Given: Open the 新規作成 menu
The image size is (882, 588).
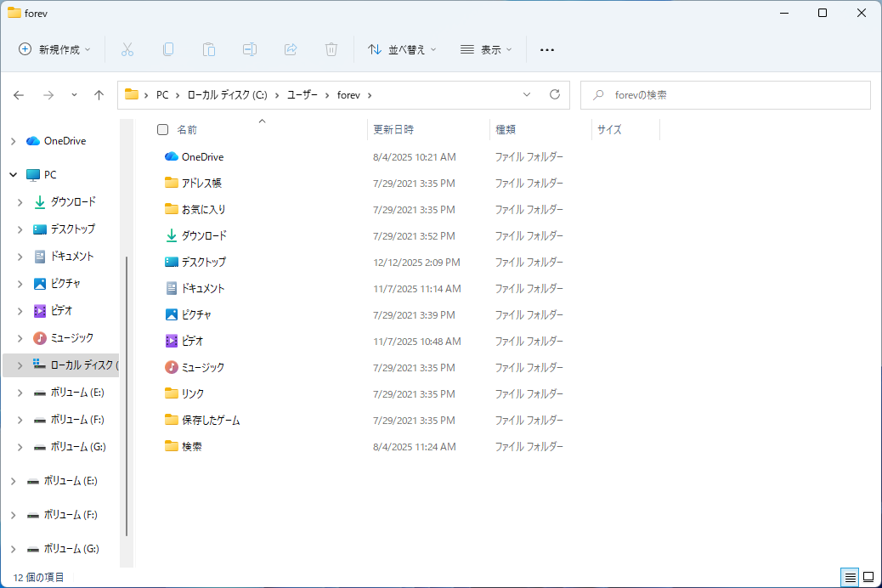Looking at the screenshot, I should tap(54, 49).
